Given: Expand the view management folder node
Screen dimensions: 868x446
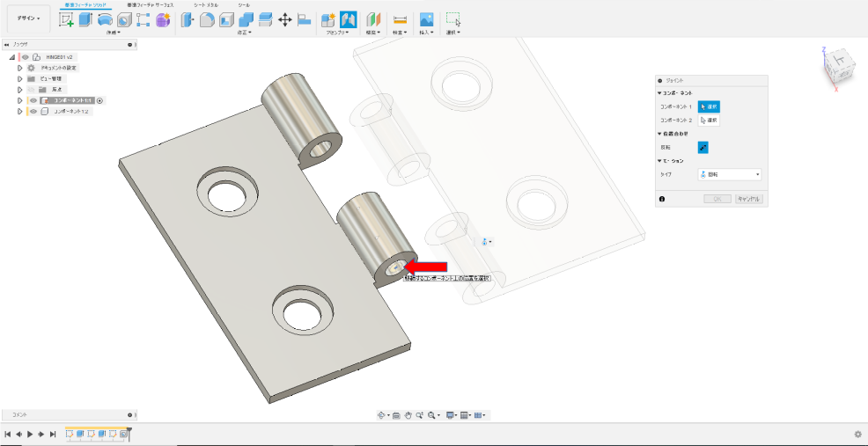Looking at the screenshot, I should coord(20,78).
